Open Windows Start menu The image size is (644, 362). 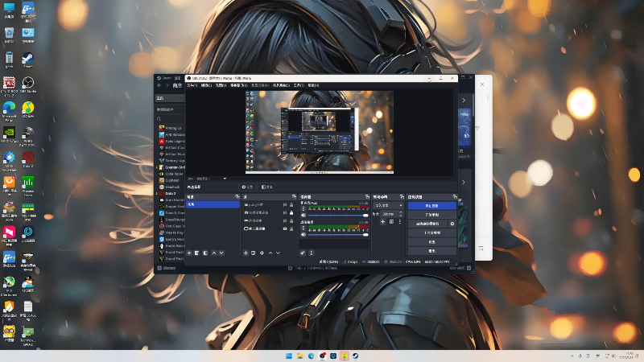289,356
